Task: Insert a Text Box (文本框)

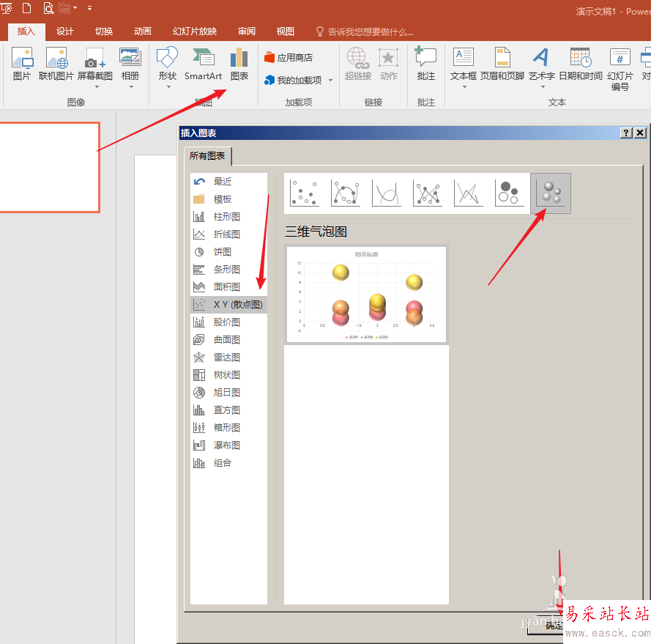Action: pos(464,64)
